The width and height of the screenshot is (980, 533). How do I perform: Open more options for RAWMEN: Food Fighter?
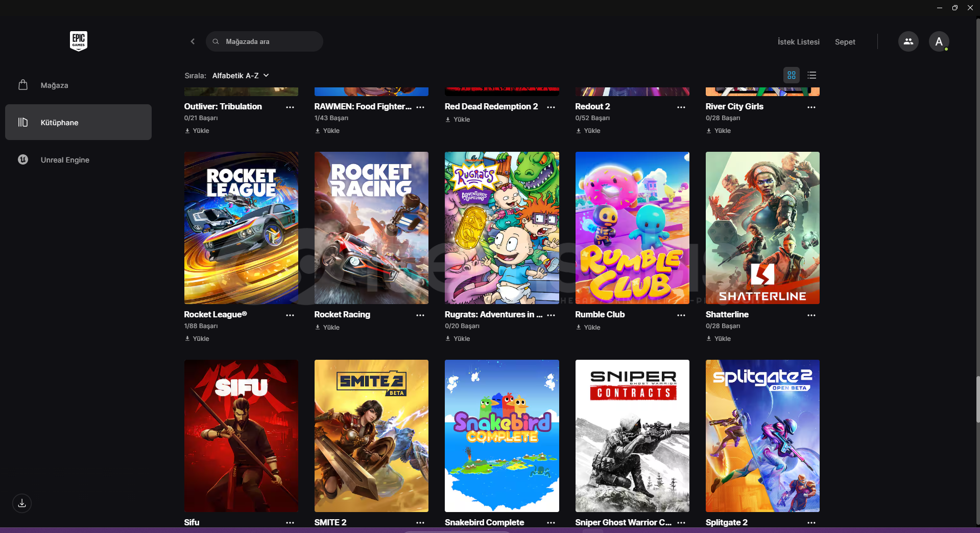pyautogui.click(x=420, y=107)
